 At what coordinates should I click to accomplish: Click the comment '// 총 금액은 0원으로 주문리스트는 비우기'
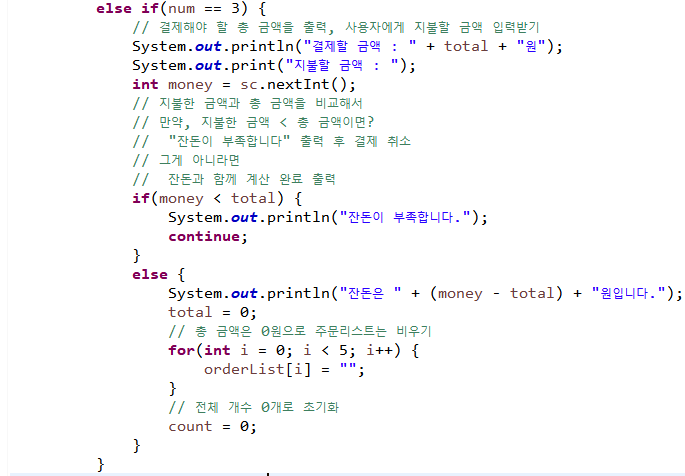pyautogui.click(x=300, y=331)
